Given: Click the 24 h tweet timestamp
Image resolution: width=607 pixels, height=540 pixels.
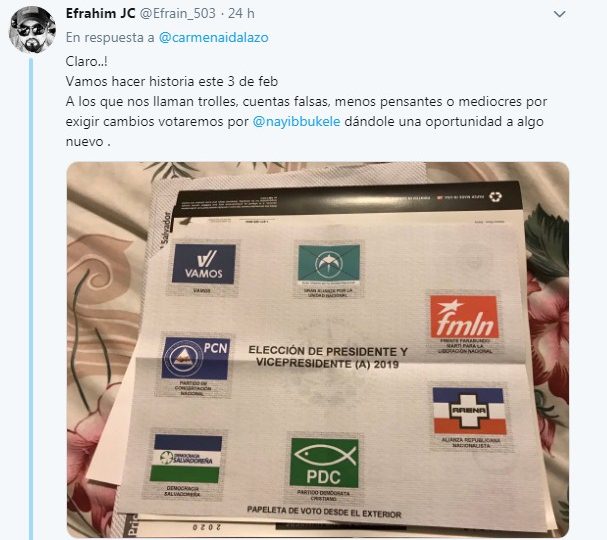Looking at the screenshot, I should (x=241, y=14).
